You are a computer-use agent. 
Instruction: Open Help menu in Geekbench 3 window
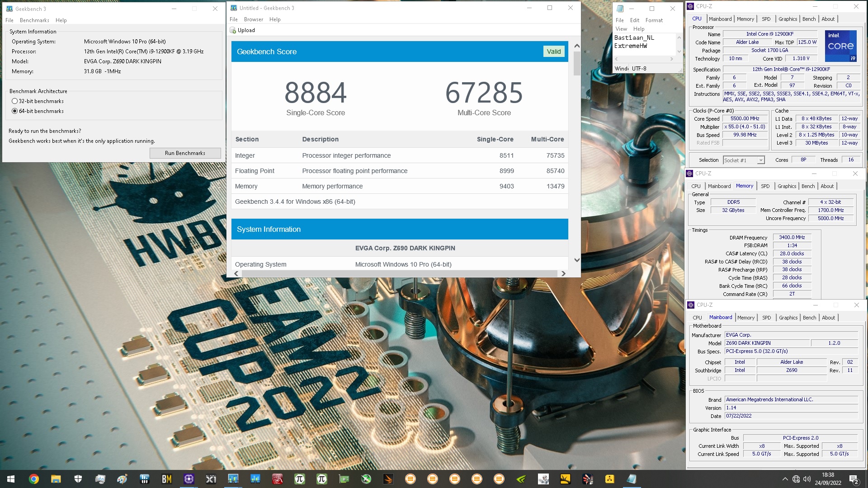pos(61,20)
